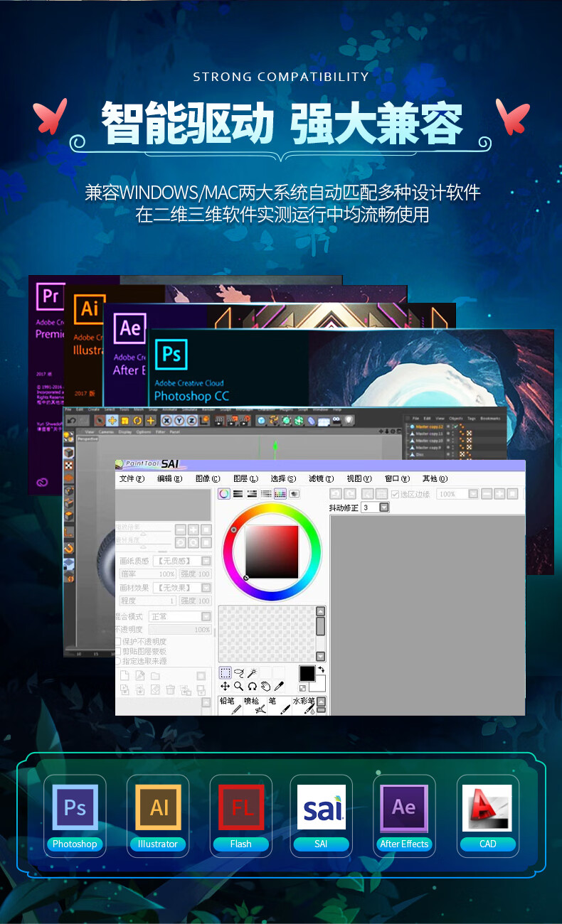Click the After Effects label button
Viewport: 562px width, 924px height.
coord(404,844)
